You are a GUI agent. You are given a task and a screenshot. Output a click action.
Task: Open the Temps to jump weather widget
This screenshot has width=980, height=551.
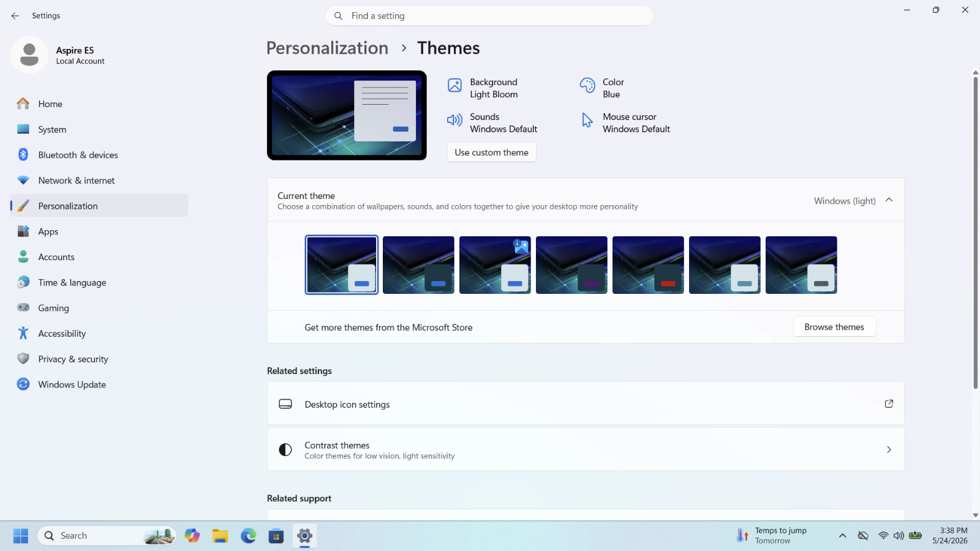pos(772,536)
